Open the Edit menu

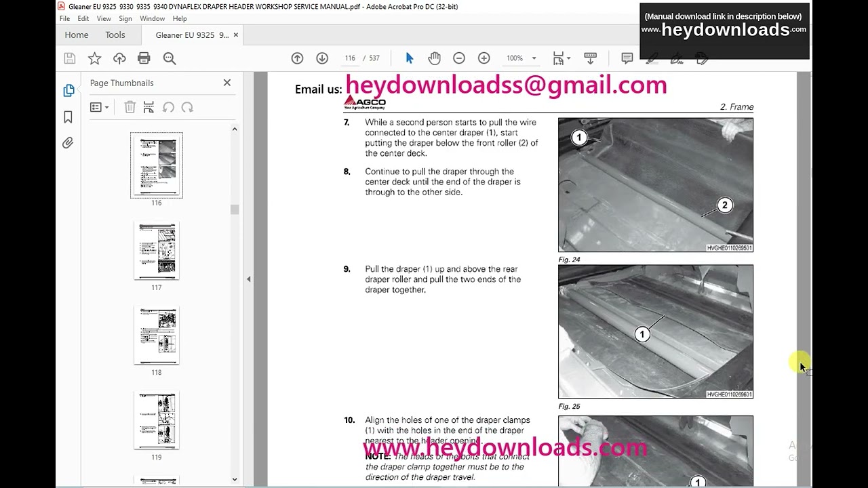[83, 19]
